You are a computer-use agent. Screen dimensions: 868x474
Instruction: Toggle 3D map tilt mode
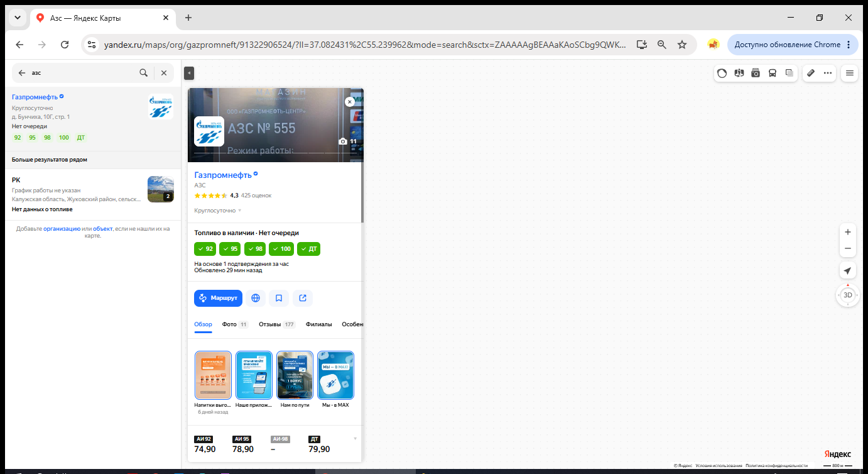point(848,295)
